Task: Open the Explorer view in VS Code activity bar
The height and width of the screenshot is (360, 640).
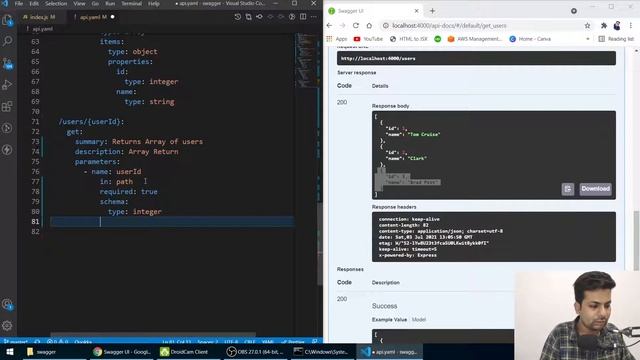Action: click(x=7, y=20)
